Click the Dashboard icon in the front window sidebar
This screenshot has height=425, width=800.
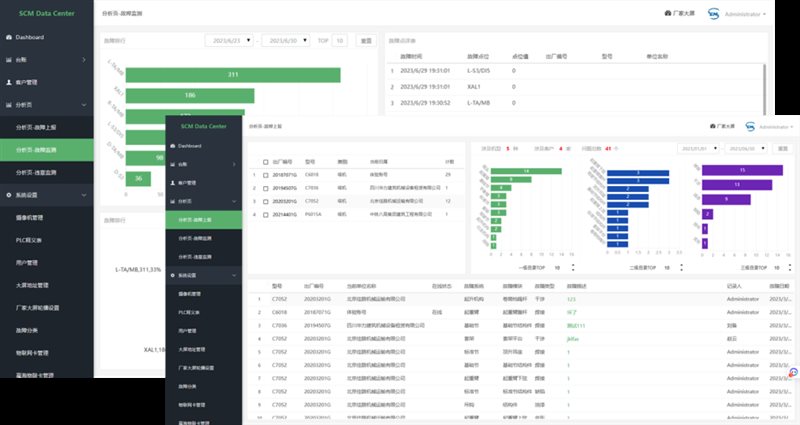[172, 146]
